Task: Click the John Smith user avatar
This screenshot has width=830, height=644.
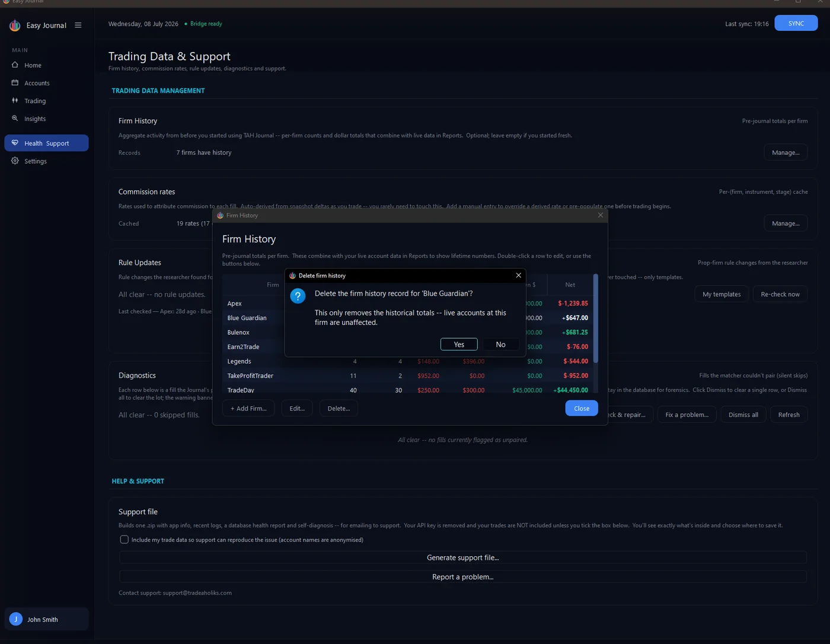Action: click(x=16, y=619)
